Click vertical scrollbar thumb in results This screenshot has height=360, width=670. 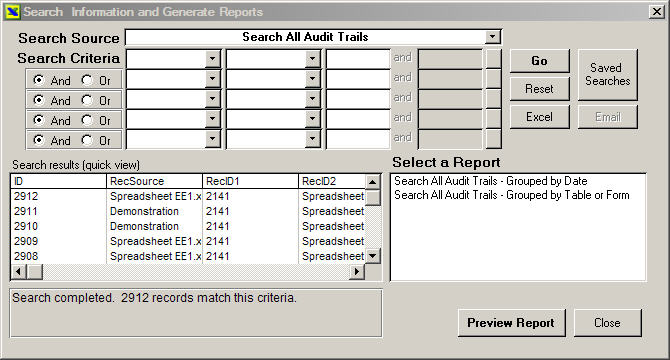pyautogui.click(x=373, y=197)
